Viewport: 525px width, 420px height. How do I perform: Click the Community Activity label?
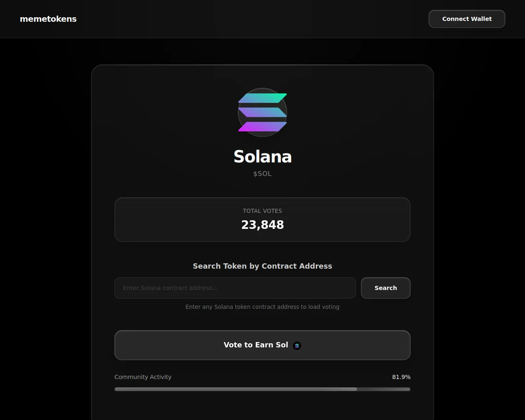point(143,377)
